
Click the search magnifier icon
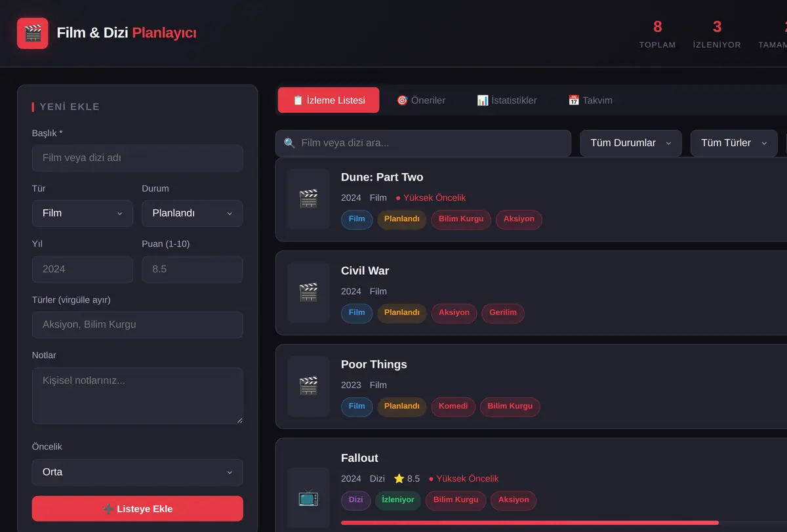point(289,143)
